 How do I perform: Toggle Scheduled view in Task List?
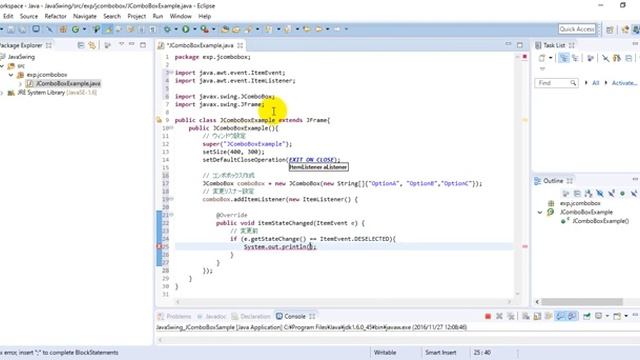[x=575, y=58]
